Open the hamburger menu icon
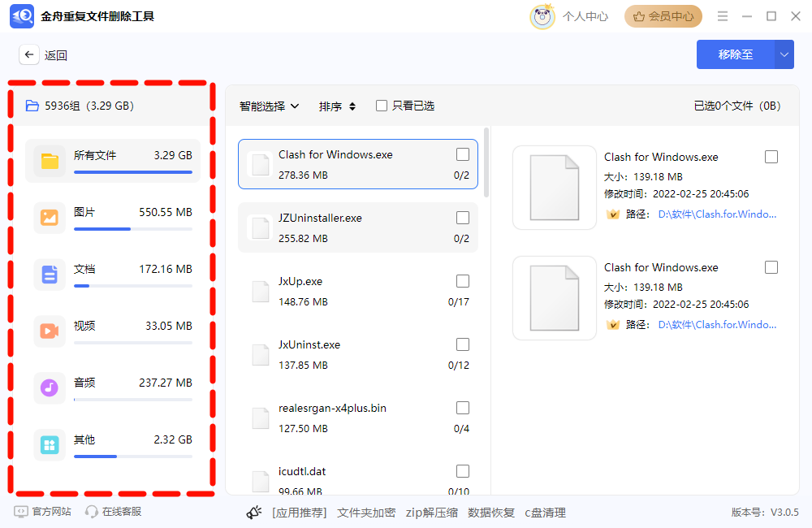The image size is (812, 528). (x=723, y=16)
